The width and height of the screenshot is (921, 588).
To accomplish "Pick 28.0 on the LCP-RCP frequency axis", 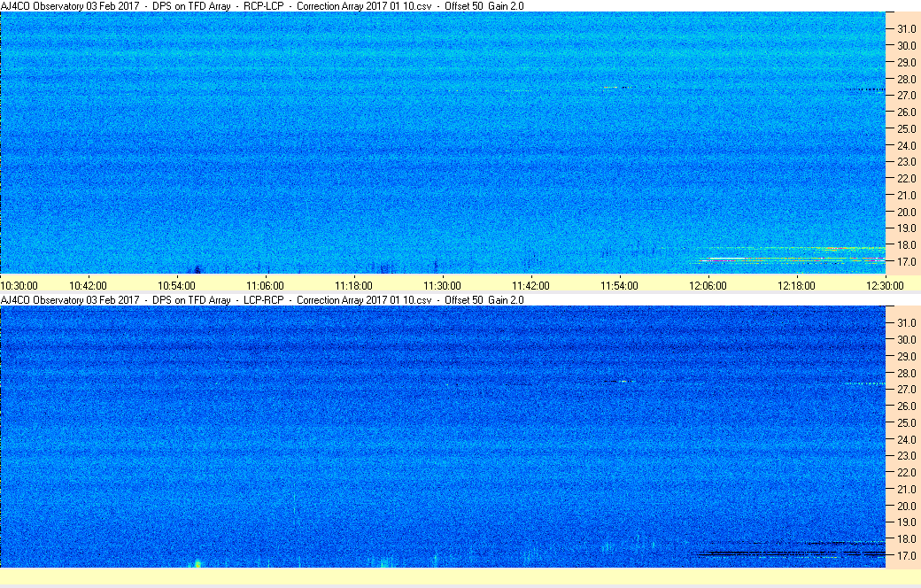I will (x=906, y=374).
